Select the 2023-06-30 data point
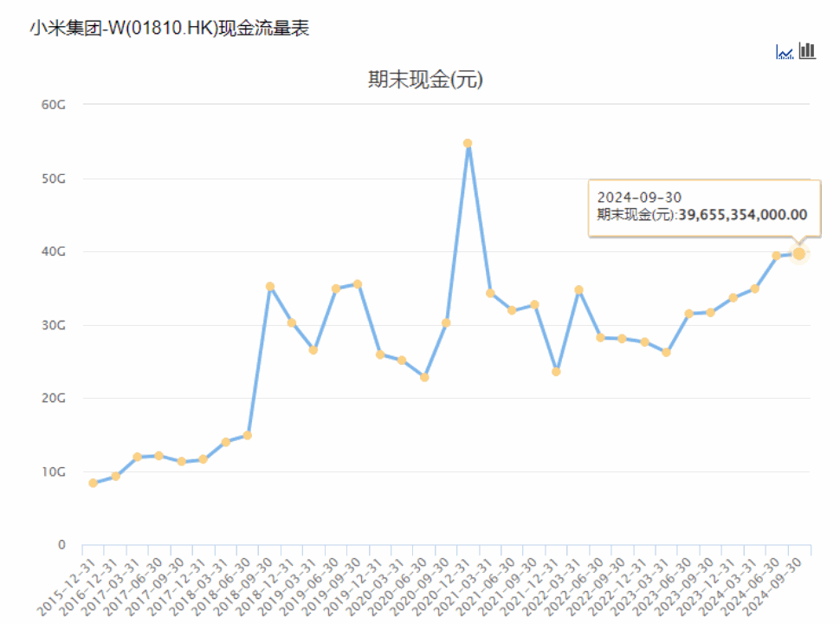 tap(689, 314)
